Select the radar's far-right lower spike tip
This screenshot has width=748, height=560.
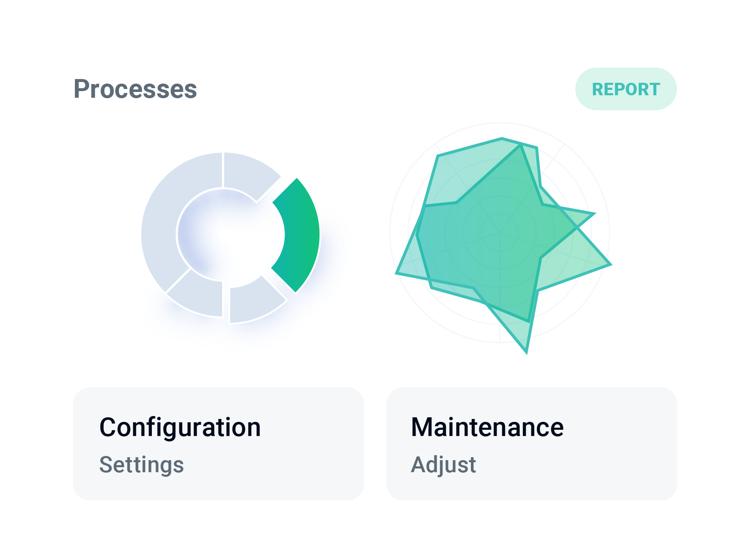(x=611, y=264)
